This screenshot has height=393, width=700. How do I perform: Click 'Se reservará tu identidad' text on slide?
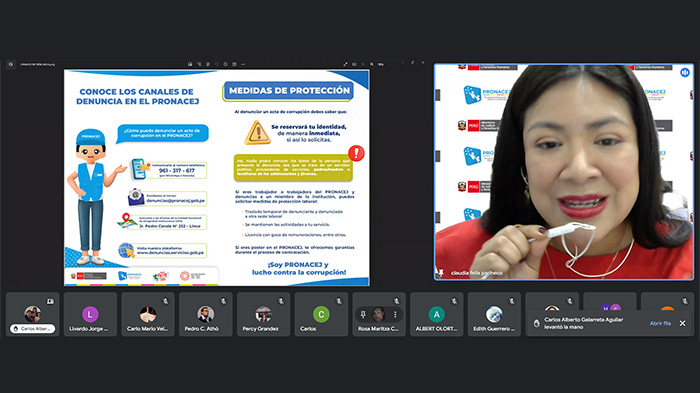click(x=308, y=127)
